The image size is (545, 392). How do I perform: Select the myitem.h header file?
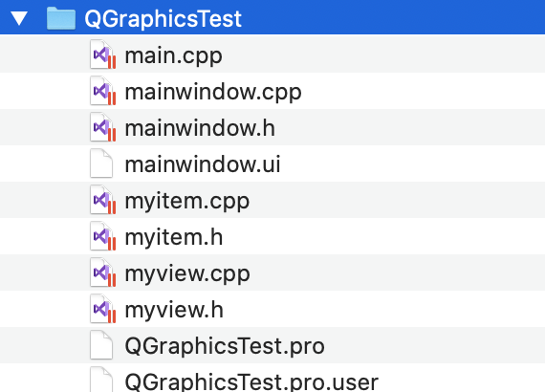click(x=174, y=237)
